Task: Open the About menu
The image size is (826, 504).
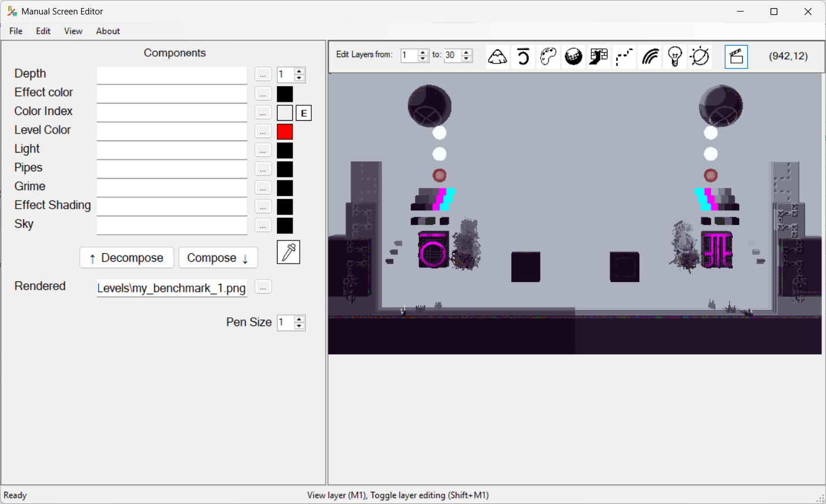Action: click(x=108, y=31)
